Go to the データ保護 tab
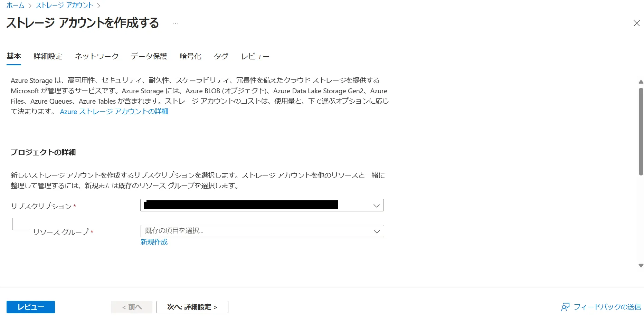This screenshot has height=324, width=644. (x=149, y=56)
